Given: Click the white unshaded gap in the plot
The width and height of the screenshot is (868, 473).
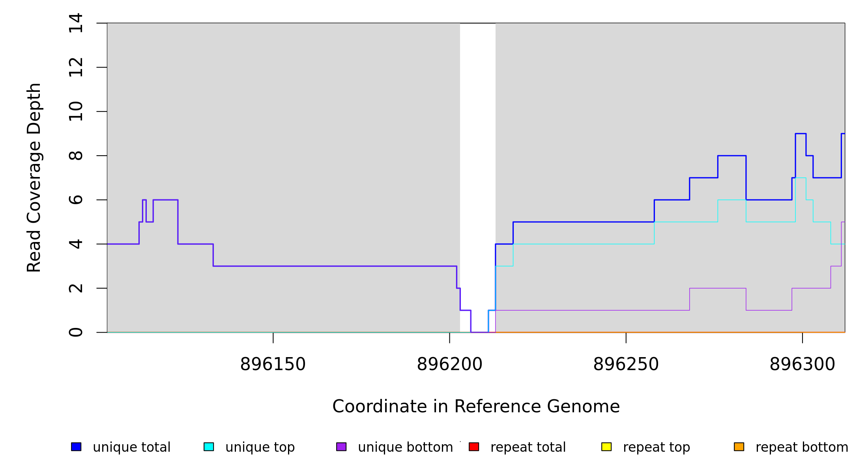Looking at the screenshot, I should tap(477, 158).
